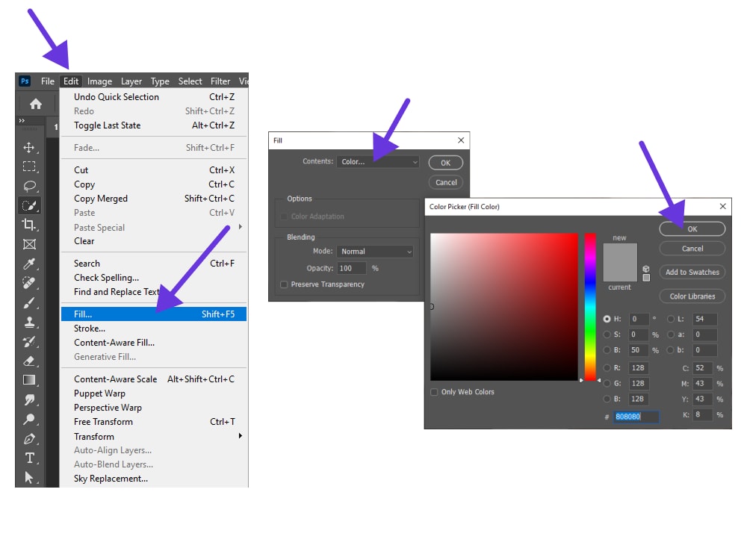The width and height of the screenshot is (747, 560).
Task: Select the Horizontal Type tool
Action: pos(29,458)
